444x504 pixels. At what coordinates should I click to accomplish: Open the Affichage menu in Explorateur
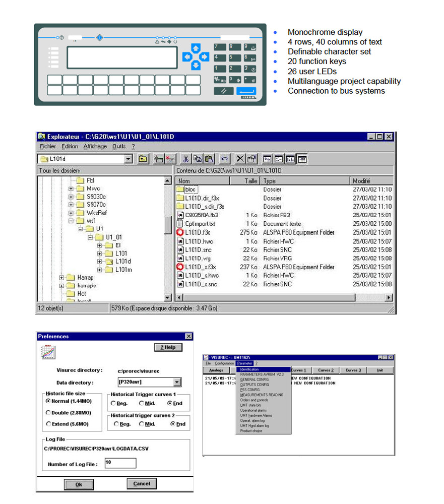click(95, 147)
